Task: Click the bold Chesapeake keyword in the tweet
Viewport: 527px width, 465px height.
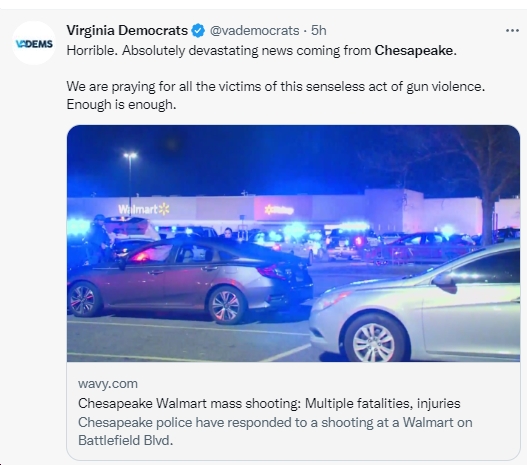Action: tap(414, 50)
